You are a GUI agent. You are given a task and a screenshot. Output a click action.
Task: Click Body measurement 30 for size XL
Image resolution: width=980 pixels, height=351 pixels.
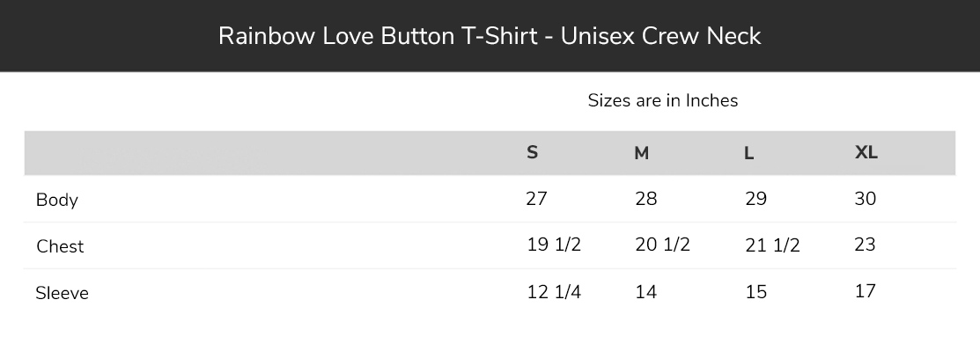865,199
